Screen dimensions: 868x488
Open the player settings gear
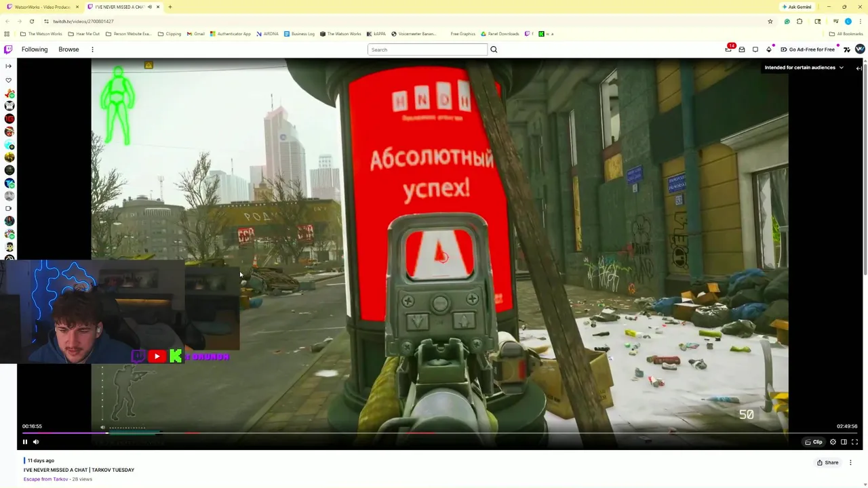pyautogui.click(x=833, y=442)
